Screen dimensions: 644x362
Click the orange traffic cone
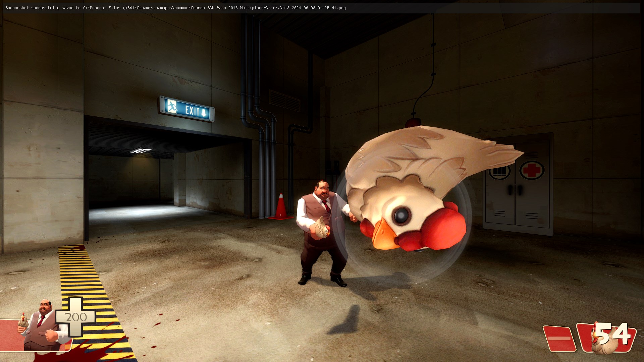tap(281, 206)
